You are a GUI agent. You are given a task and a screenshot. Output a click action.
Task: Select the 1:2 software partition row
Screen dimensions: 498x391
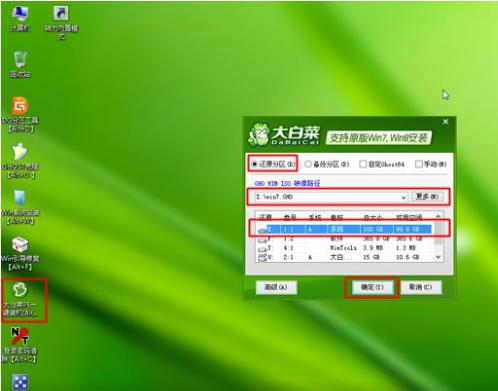[x=344, y=239]
